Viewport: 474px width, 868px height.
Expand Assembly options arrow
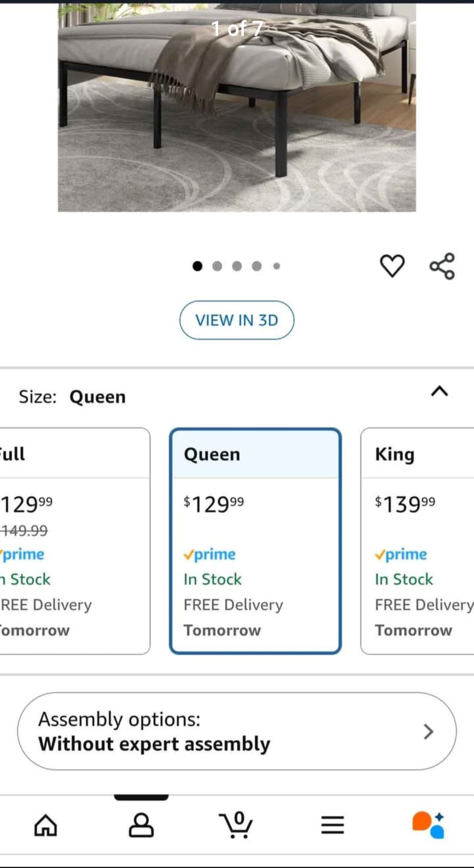click(x=428, y=731)
